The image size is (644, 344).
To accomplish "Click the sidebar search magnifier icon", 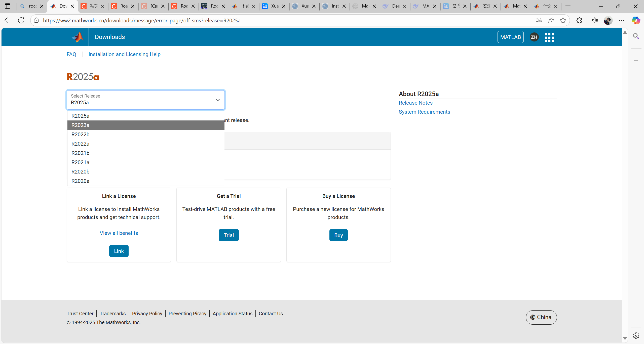I will click(636, 36).
